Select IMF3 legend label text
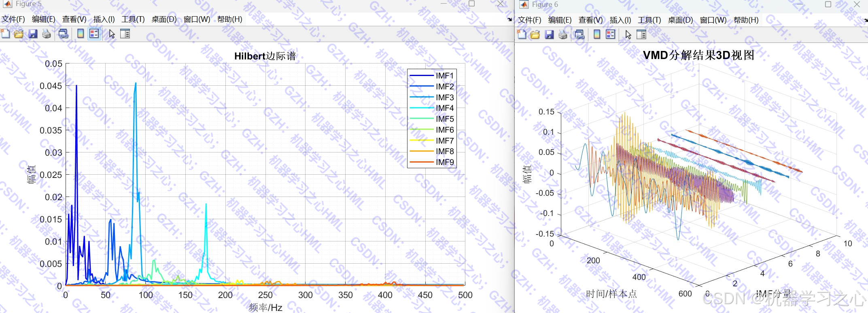The width and height of the screenshot is (868, 313). point(445,97)
